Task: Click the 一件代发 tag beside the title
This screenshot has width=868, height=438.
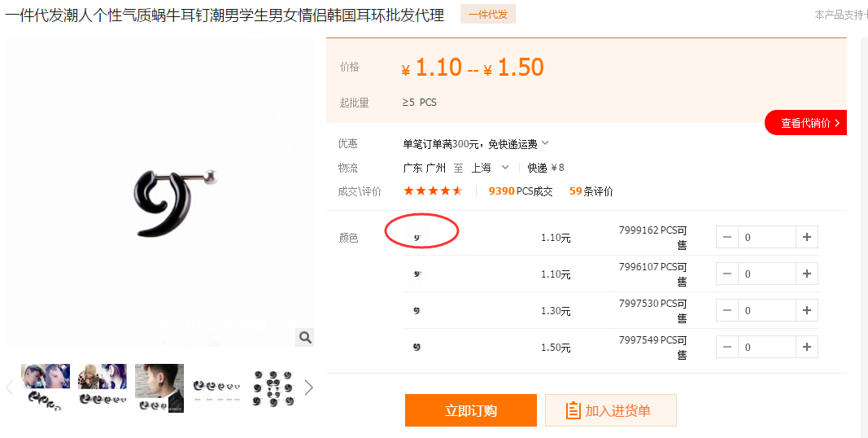Action: click(487, 14)
